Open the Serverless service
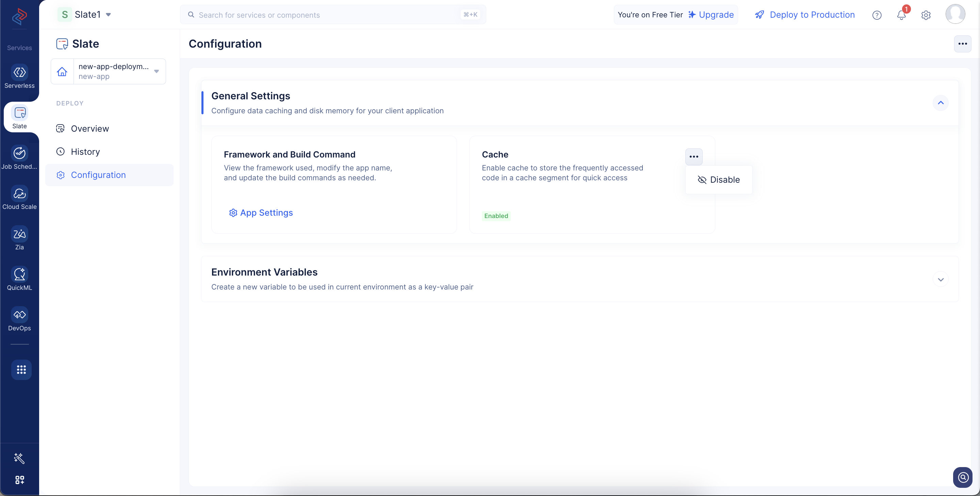This screenshot has width=980, height=496. pos(19,77)
